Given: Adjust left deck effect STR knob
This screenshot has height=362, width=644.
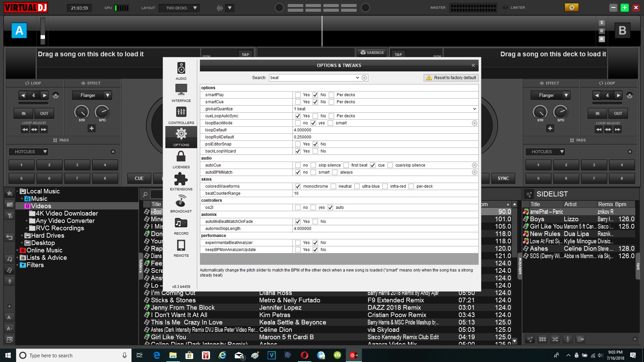Looking at the screenshot, I should point(82,112).
